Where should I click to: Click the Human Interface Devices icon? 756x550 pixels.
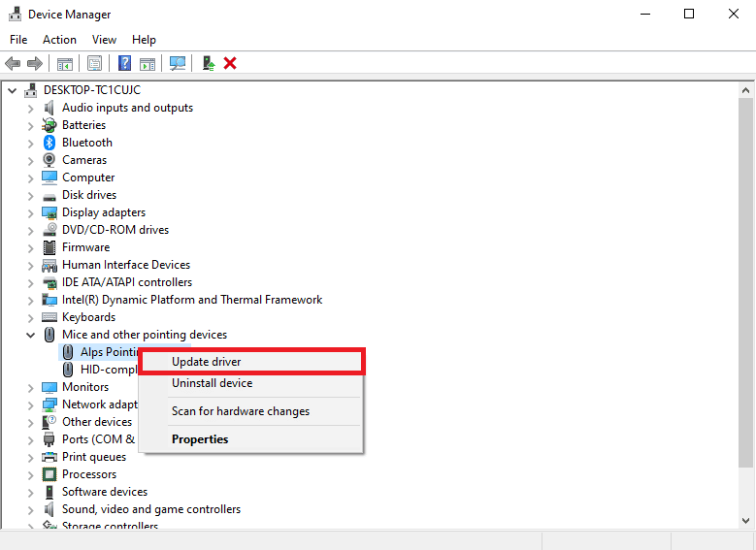coord(49,265)
